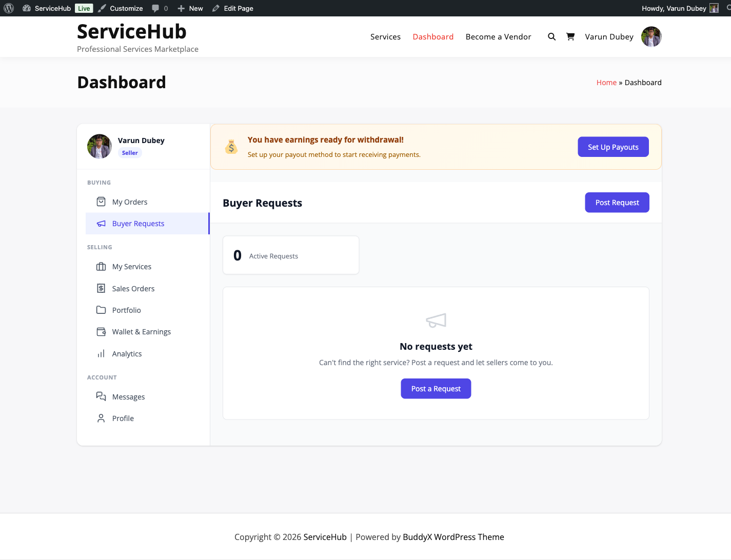Screen dimensions: 731x560
Task: Select the Analytics bar chart icon
Action: [x=101, y=353]
